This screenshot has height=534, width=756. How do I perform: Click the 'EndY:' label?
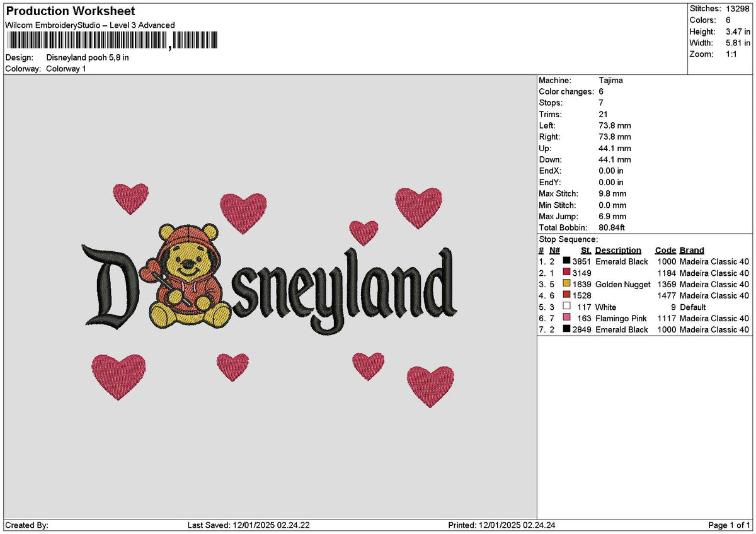coord(550,183)
